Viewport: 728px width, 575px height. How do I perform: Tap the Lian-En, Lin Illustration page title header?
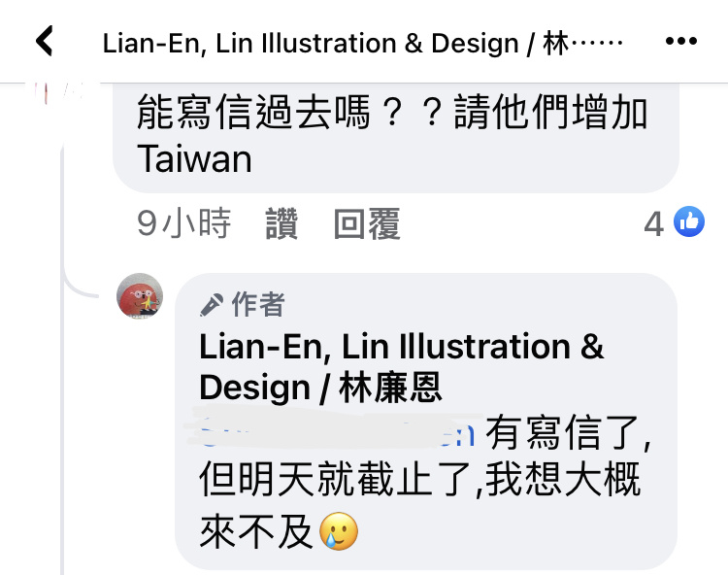tap(363, 44)
